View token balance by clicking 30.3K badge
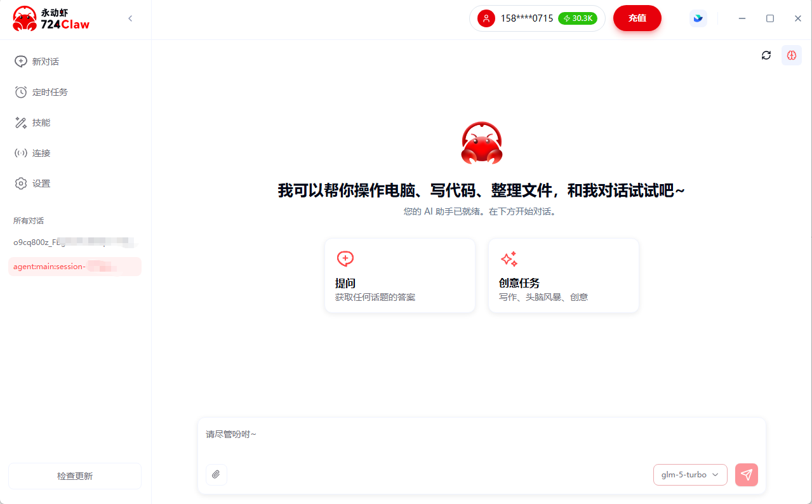Screen dimensions: 812x504 [x=576, y=18]
